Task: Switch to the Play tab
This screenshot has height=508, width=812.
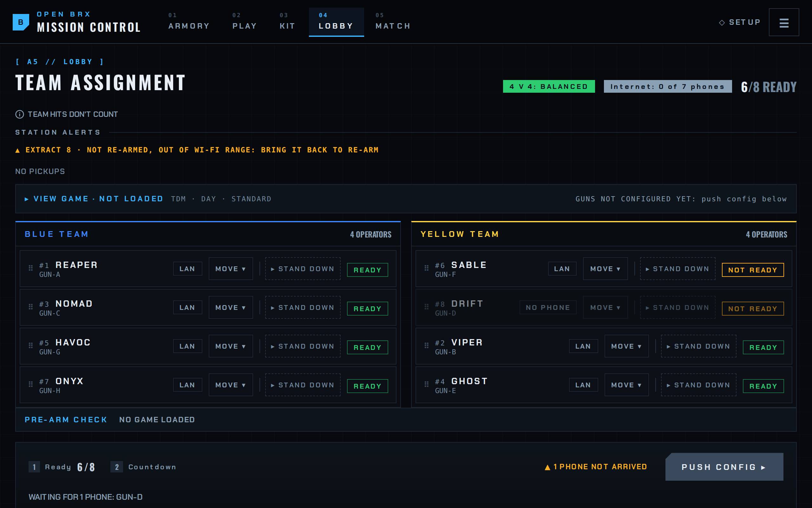Action: [245, 22]
